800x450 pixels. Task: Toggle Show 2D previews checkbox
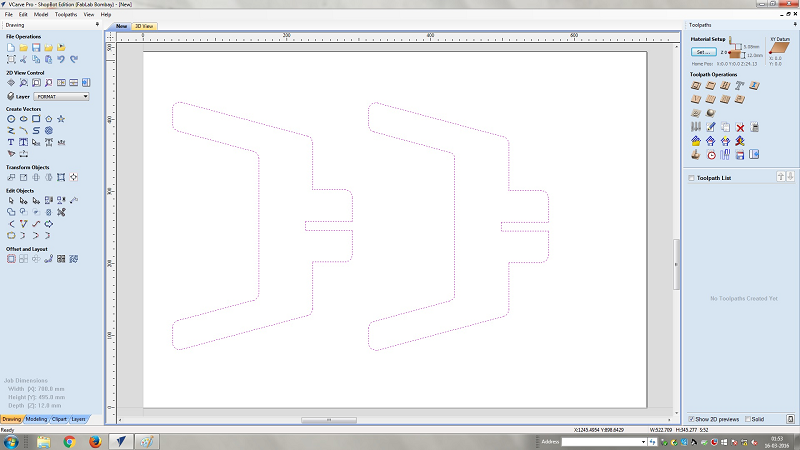[x=691, y=419]
